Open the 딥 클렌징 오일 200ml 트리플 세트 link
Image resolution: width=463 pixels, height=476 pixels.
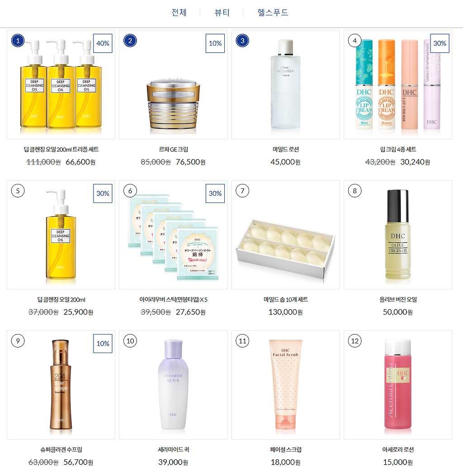tap(61, 149)
